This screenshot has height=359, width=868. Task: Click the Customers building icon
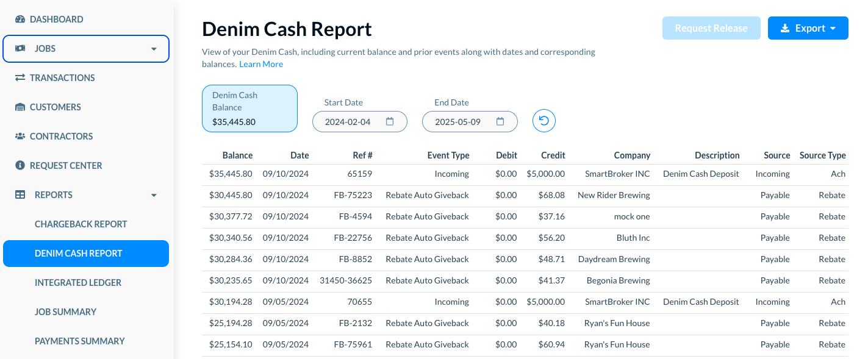coord(20,107)
